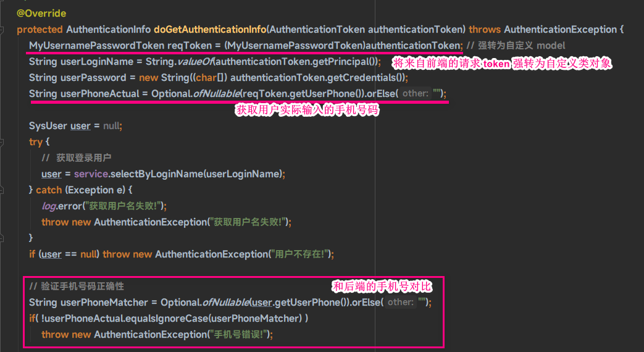Click AuthenticationException in the catch block throw

pos(150,222)
